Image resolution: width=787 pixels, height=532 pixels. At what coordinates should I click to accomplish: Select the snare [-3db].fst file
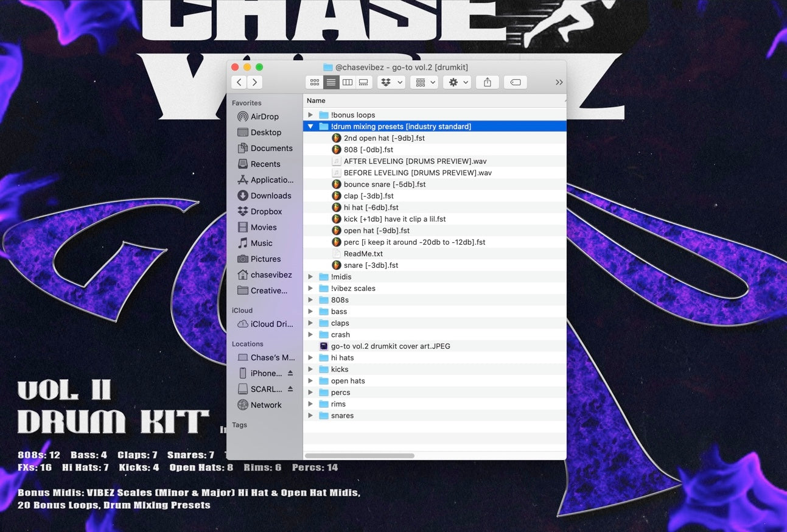tap(435, 265)
